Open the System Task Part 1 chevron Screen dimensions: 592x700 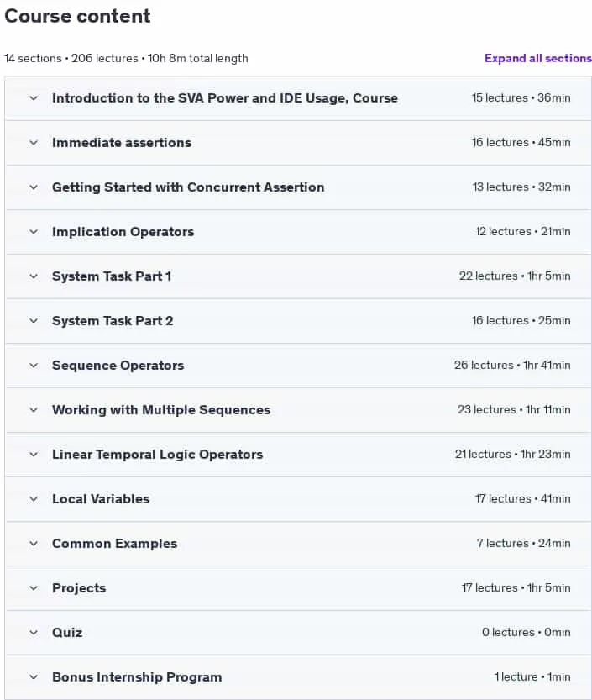pyautogui.click(x=34, y=276)
